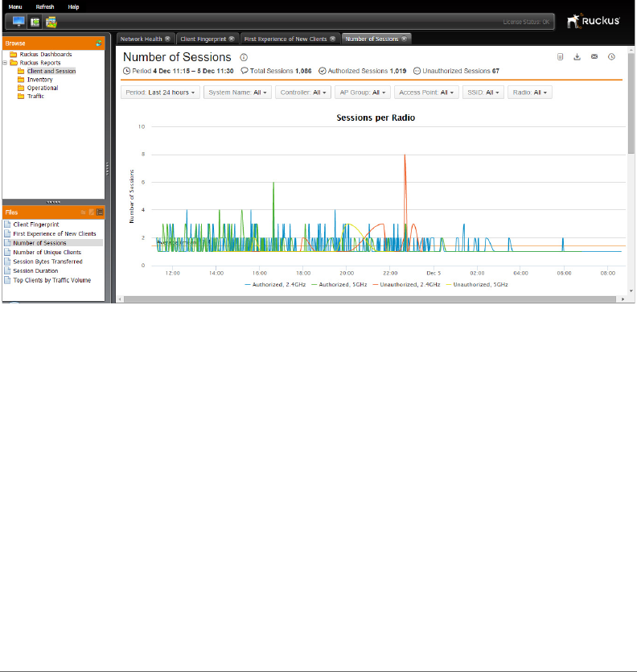The image size is (637, 672).
Task: Toggle Authorized, 2.4GHz series in legend
Action: 275,285
